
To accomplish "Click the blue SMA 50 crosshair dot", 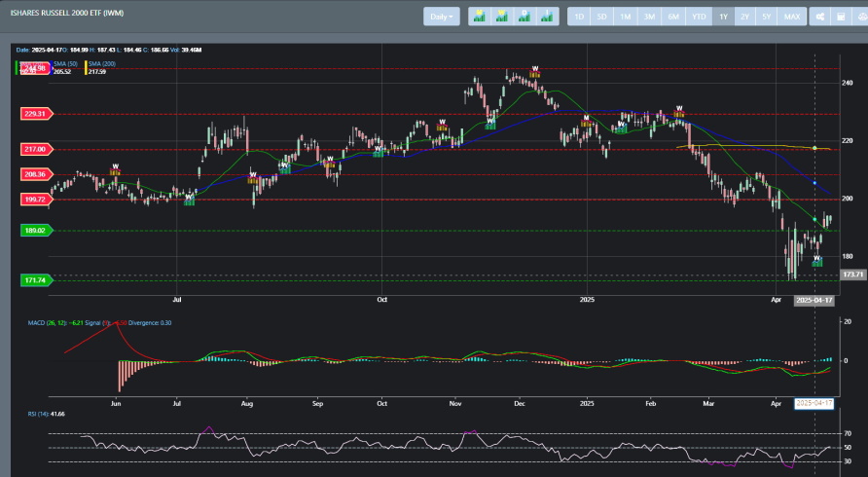I will coord(814,183).
